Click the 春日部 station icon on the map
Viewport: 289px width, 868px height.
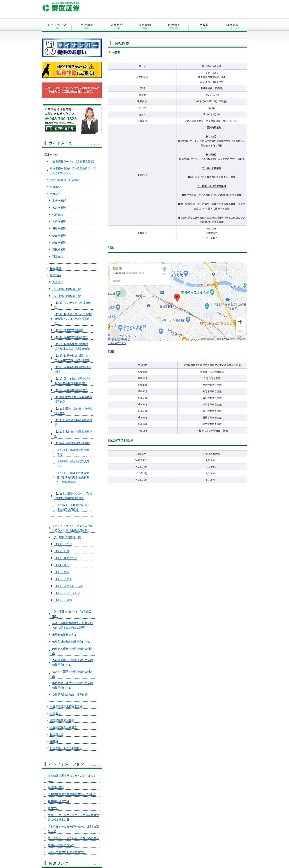click(x=170, y=306)
